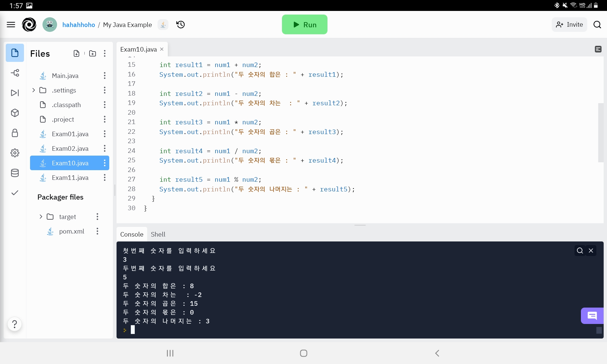Open options menu for .project
Viewport: 607px width, 364px height.
pos(105,119)
